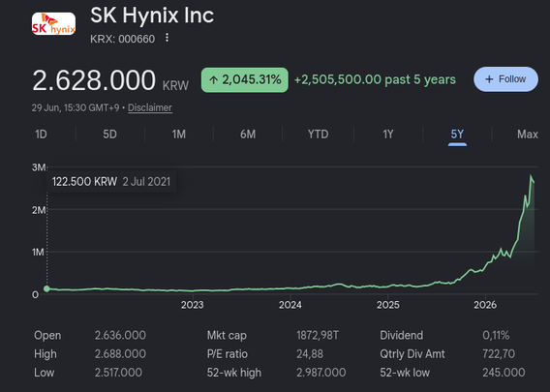Click the P/E ratio label

228,354
